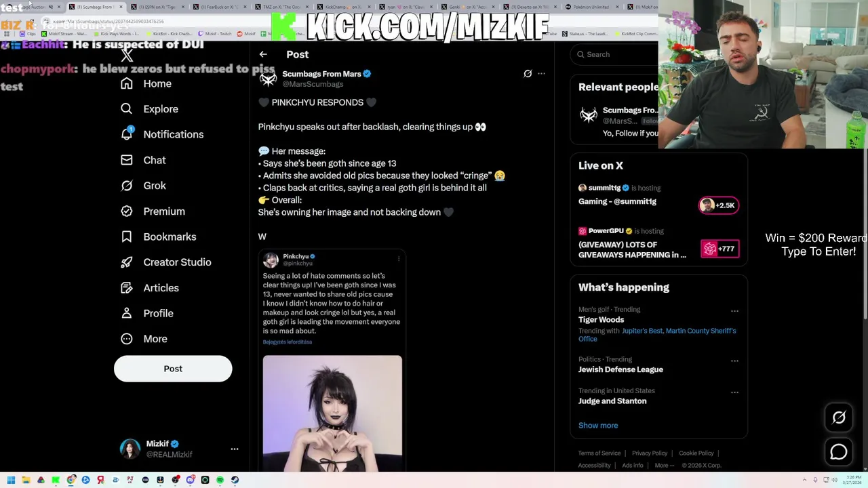Open Gaming - @summit1g live space
Image resolution: width=868 pixels, height=488 pixels.
[617, 201]
